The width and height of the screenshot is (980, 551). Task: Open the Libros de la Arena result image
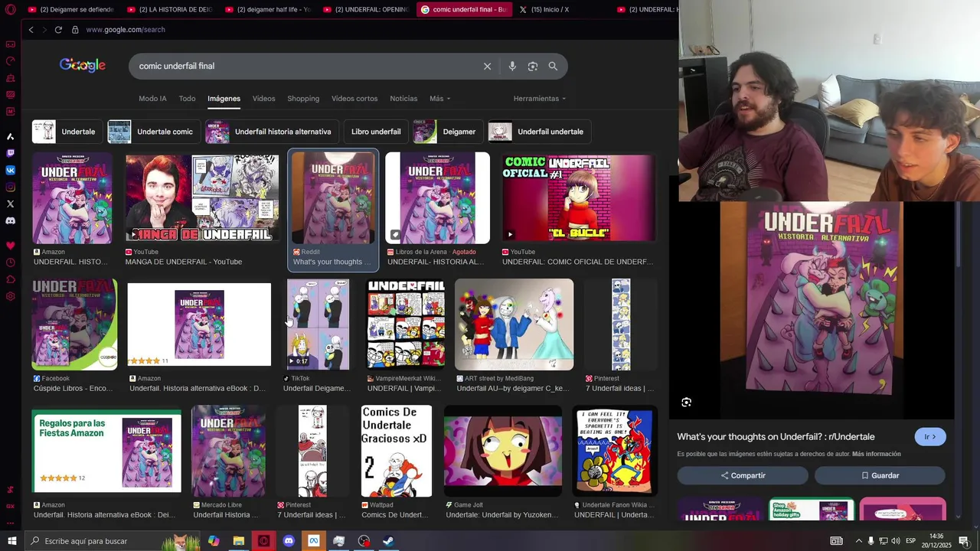(437, 198)
